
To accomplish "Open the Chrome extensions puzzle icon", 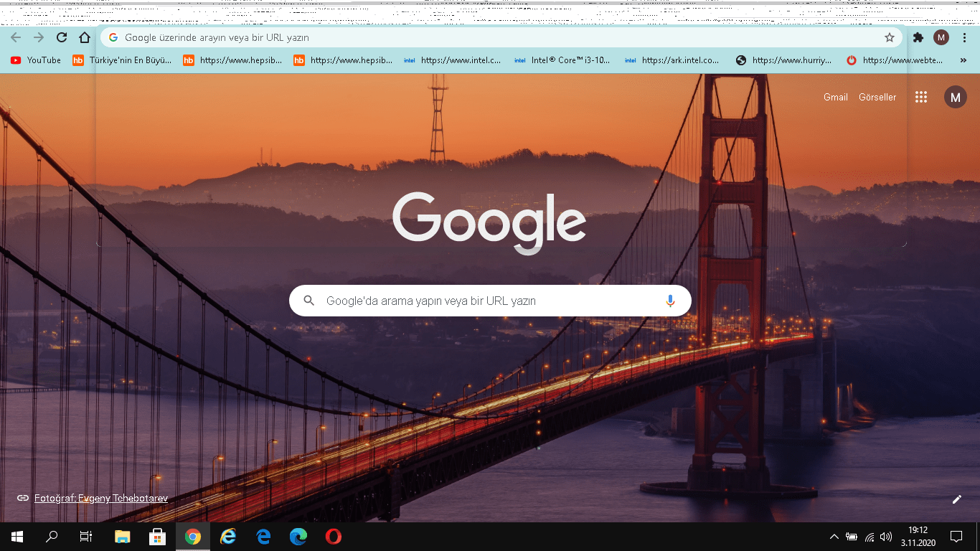I will [x=918, y=37].
